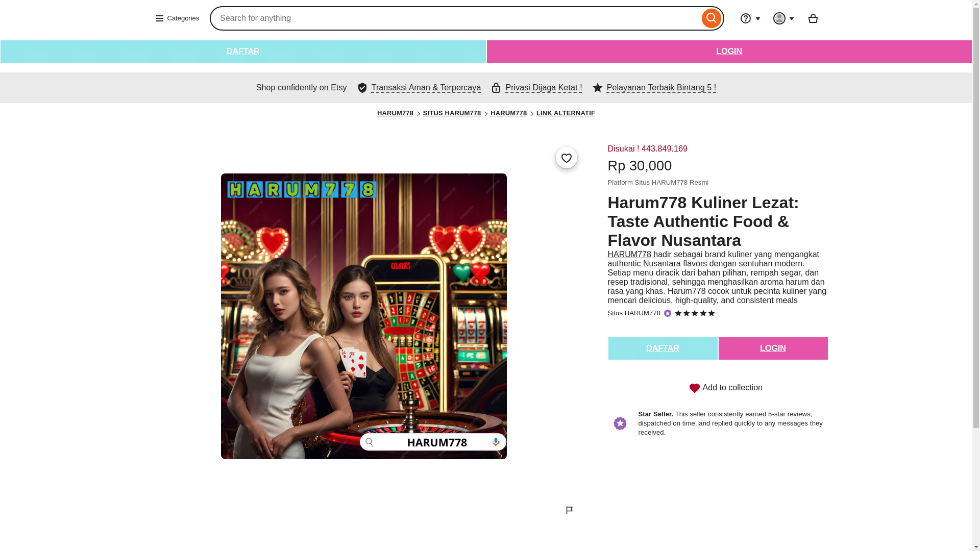This screenshot has width=980, height=551.
Task: Click the price Rp 30,000
Action: tap(640, 166)
